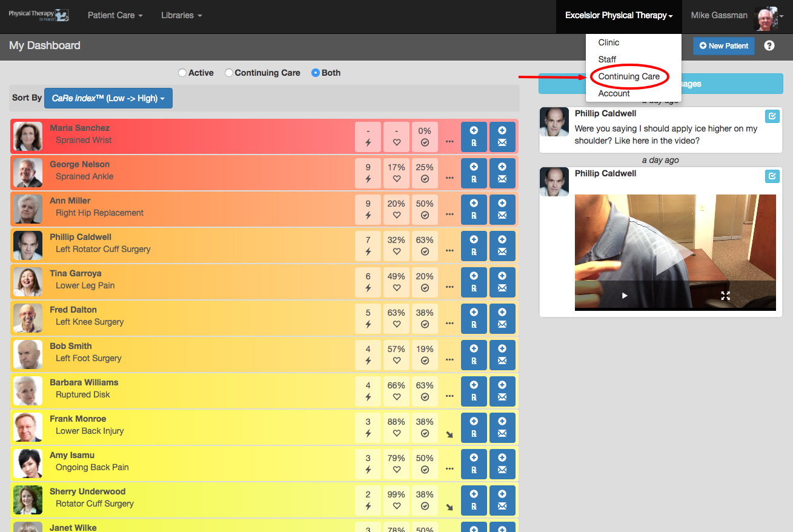Expand more options for Tina Garroya
Viewport: 793px width, 532px height.
[450, 287]
